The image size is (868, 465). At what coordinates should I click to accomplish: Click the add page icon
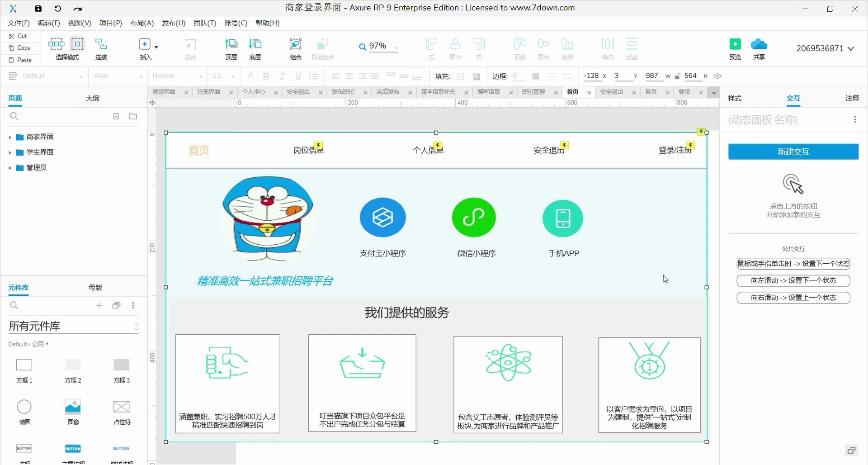pos(116,116)
